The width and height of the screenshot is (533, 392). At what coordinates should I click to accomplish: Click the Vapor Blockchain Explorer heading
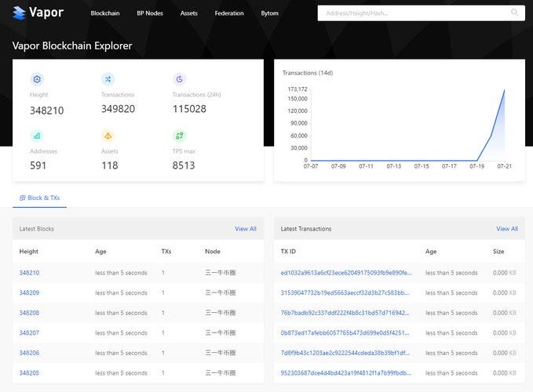point(72,45)
